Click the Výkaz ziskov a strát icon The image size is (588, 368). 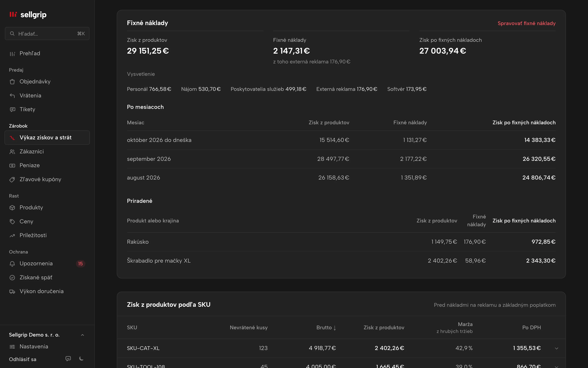click(x=12, y=138)
